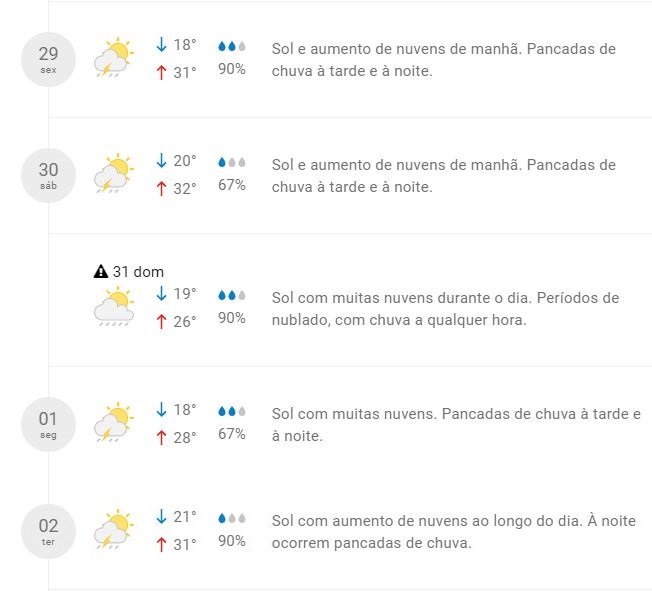Click Friday's forecast description about morning clouds
Viewport: 652px width, 591px height.
(443, 59)
